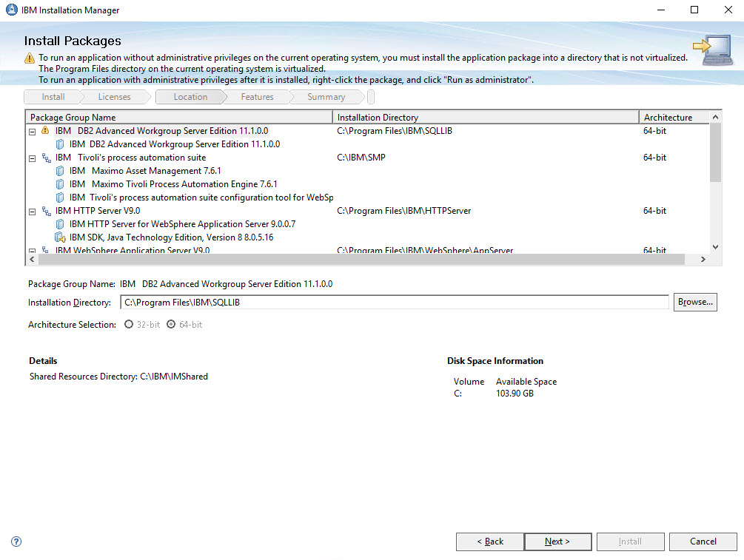
Task: Collapse the Tivoli's process automation suite group
Action: [x=31, y=157]
